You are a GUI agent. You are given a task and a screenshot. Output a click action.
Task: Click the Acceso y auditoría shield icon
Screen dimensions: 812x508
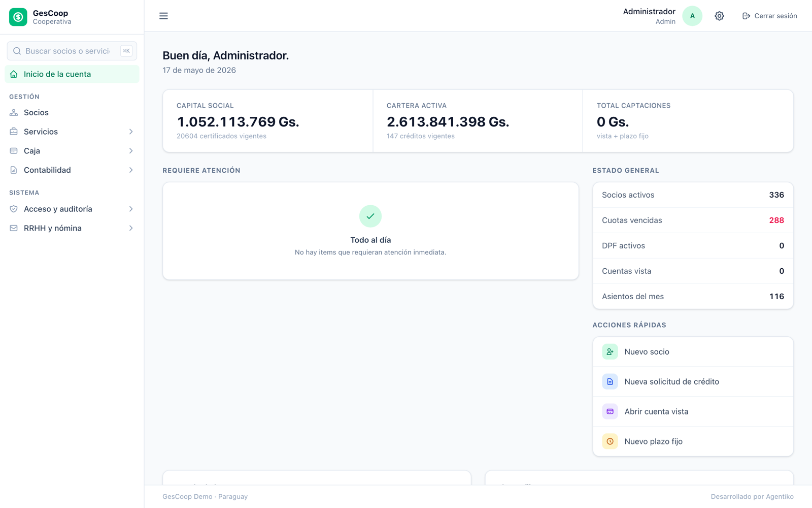14,209
